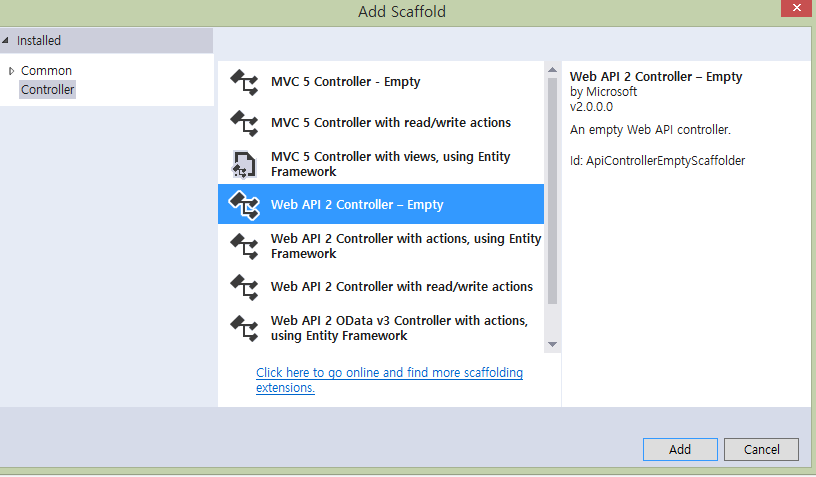Click the MVC 5 Controller with views icon

tap(244, 164)
